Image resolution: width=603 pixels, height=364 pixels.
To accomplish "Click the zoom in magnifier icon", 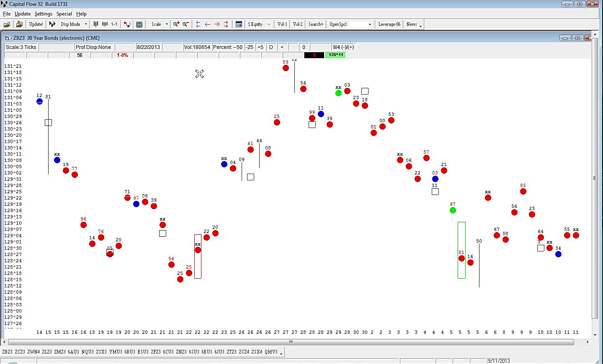I will (176, 24).
